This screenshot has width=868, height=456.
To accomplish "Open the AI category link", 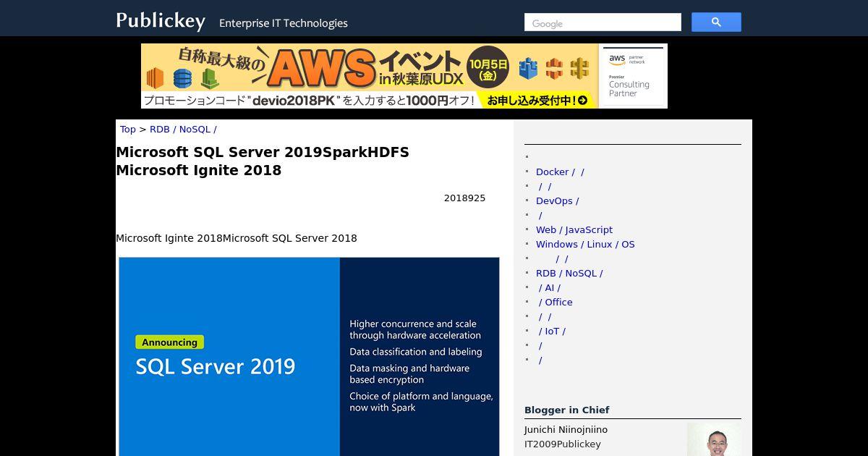I will pos(549,288).
